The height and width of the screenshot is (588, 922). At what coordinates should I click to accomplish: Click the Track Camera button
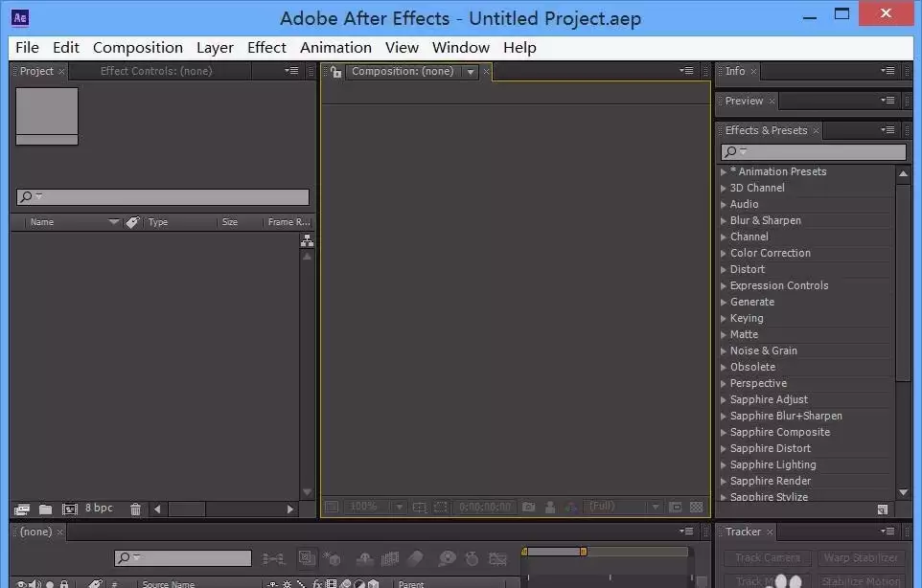click(x=768, y=557)
